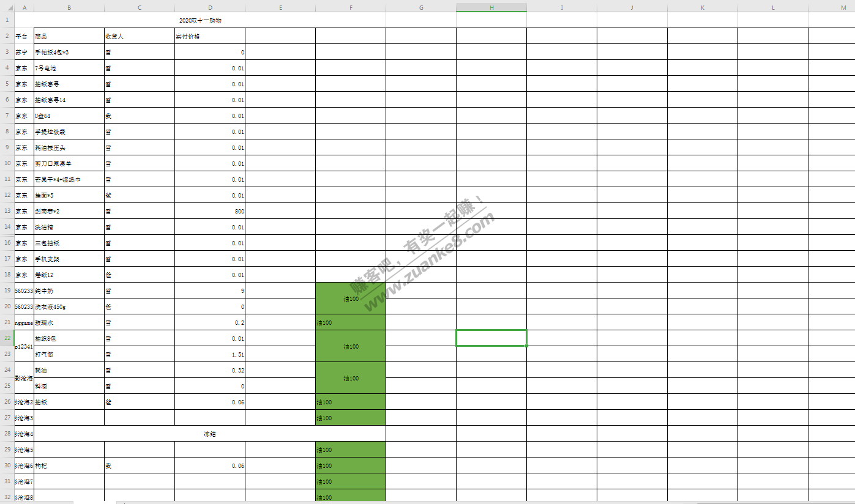Select column F header
This screenshot has width=855, height=504.
click(351, 7)
